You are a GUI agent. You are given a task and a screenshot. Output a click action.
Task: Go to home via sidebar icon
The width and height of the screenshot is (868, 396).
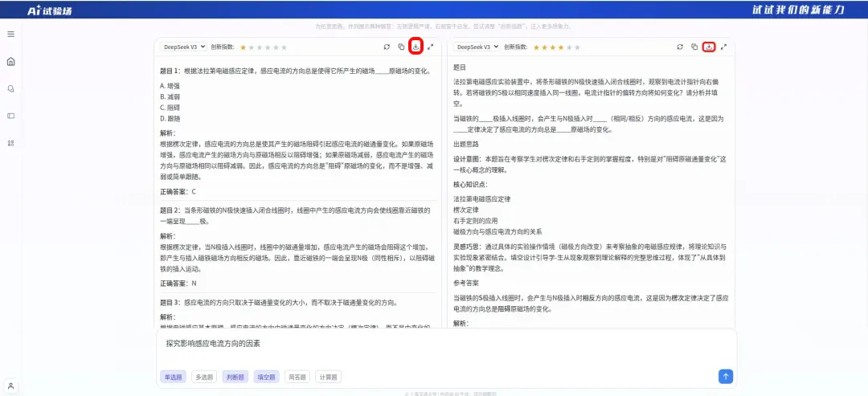coord(10,61)
